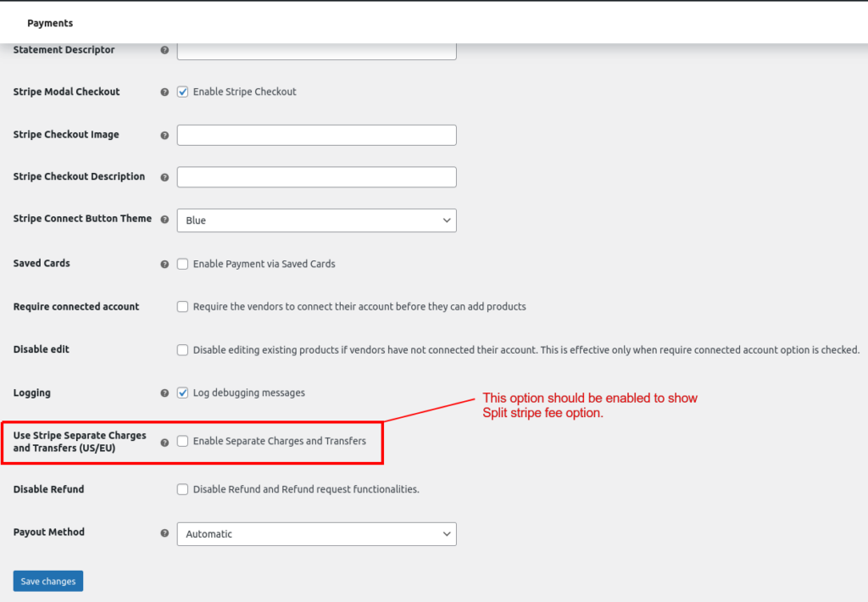Open help icon for Separate Charges and Transfers
The width and height of the screenshot is (868, 602).
click(164, 443)
